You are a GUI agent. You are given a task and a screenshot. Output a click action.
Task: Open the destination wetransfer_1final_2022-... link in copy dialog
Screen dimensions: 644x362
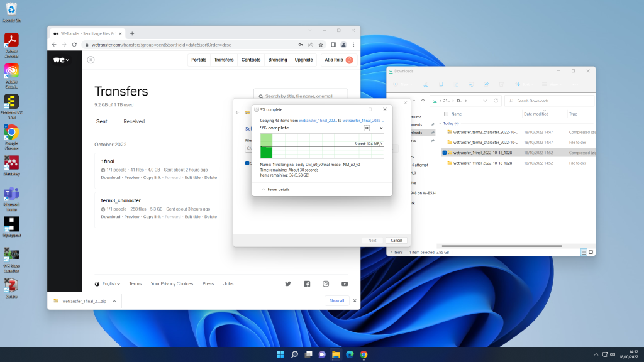pyautogui.click(x=364, y=121)
